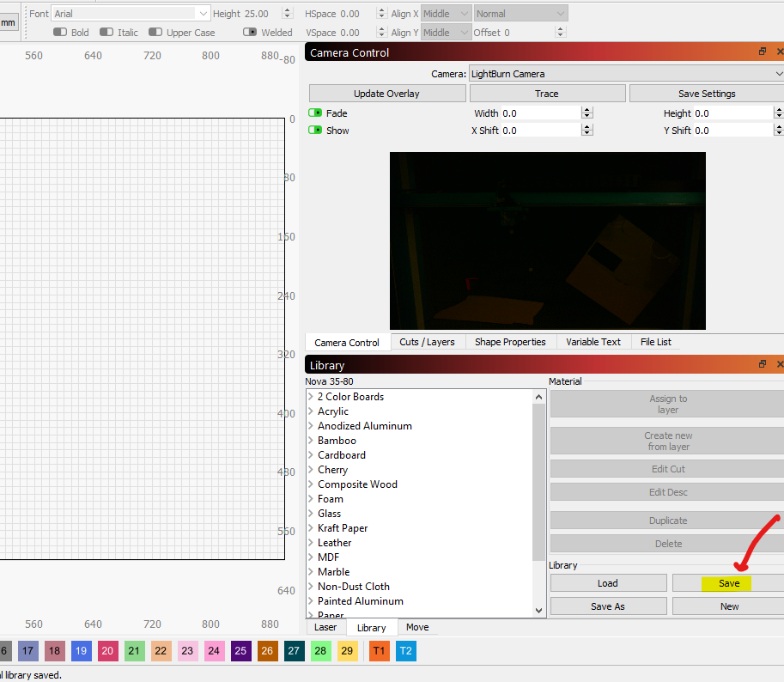The height and width of the screenshot is (682, 784).
Task: Click the highlighted Save library button
Action: click(728, 583)
